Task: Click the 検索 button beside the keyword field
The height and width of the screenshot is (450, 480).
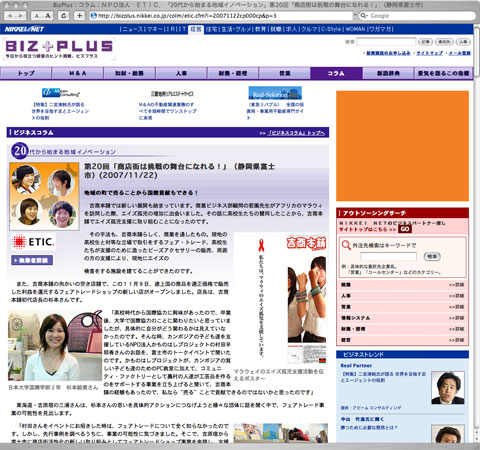Action: (x=432, y=256)
